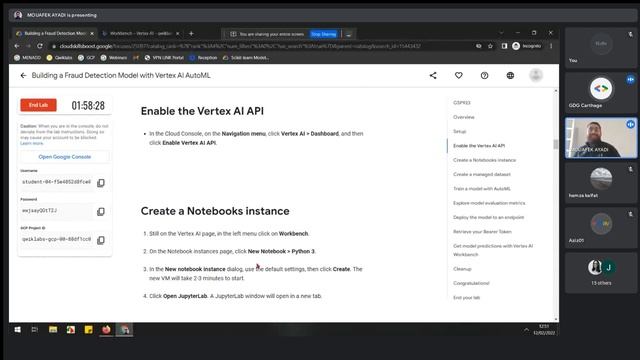Screen dimensions: 640x360
Task: Copy the username with its copy icon
Action: [x=101, y=183]
